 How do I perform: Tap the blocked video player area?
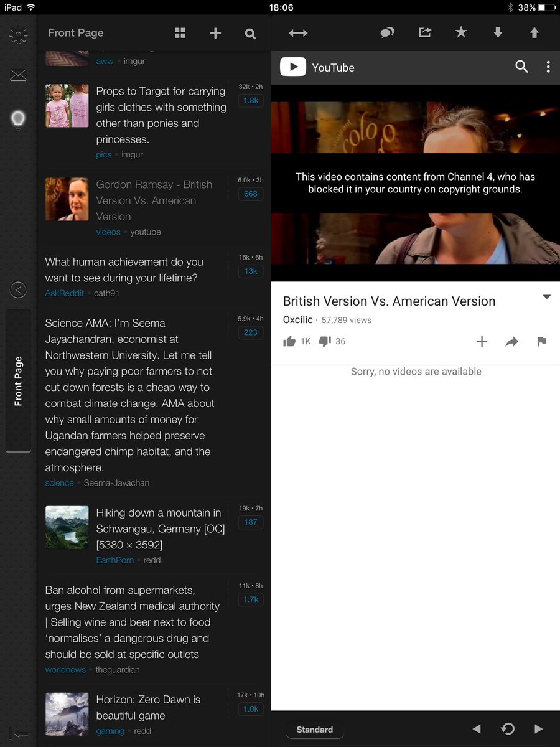pos(416,183)
